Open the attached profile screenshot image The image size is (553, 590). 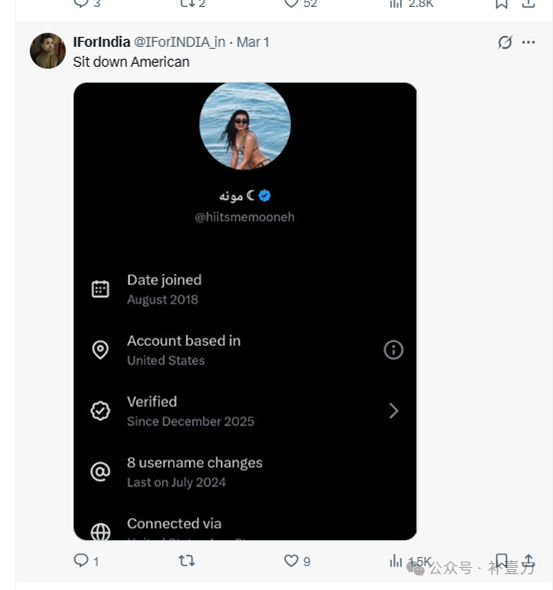[245, 311]
